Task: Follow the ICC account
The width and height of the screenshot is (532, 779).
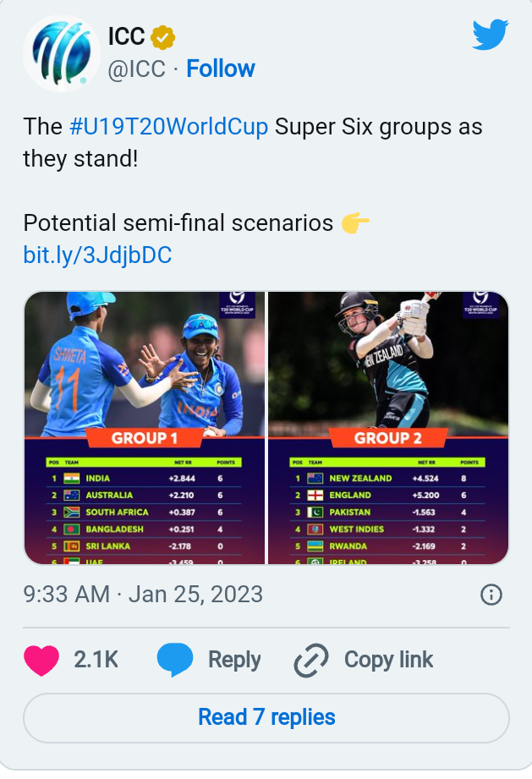Action: click(x=221, y=69)
